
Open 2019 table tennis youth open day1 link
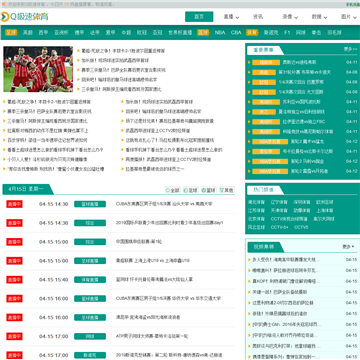169,223
